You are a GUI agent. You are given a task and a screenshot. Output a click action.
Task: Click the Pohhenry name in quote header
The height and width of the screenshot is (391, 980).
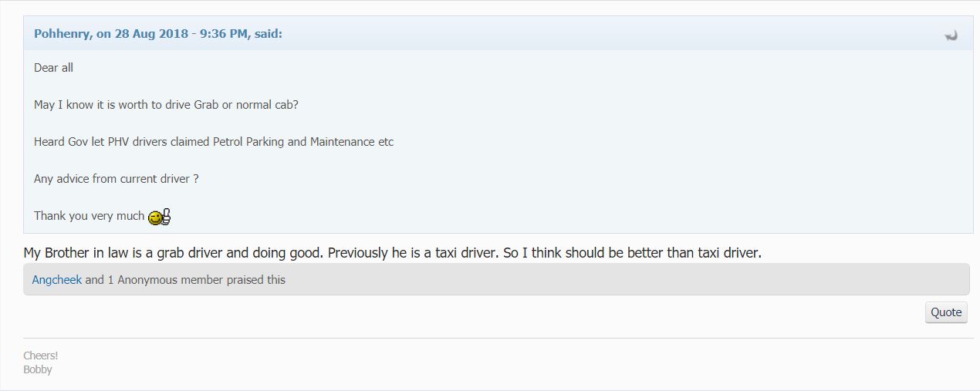coord(62,34)
